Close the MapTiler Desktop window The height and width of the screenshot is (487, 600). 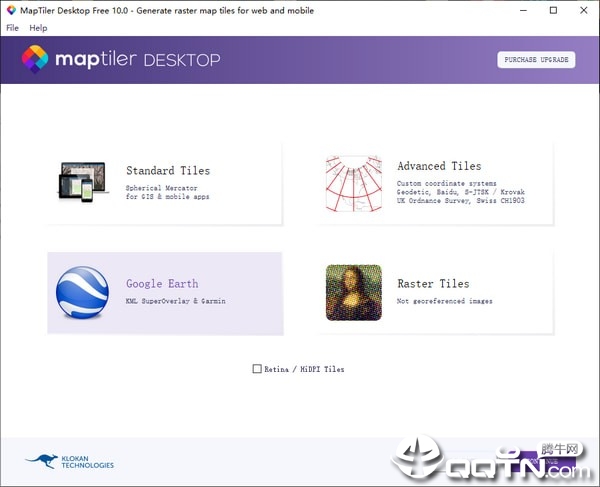[x=584, y=10]
